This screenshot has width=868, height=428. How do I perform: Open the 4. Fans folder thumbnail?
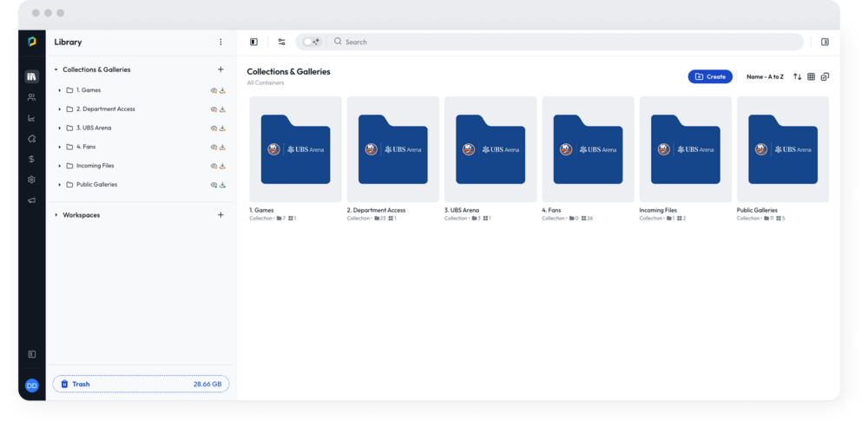click(588, 149)
